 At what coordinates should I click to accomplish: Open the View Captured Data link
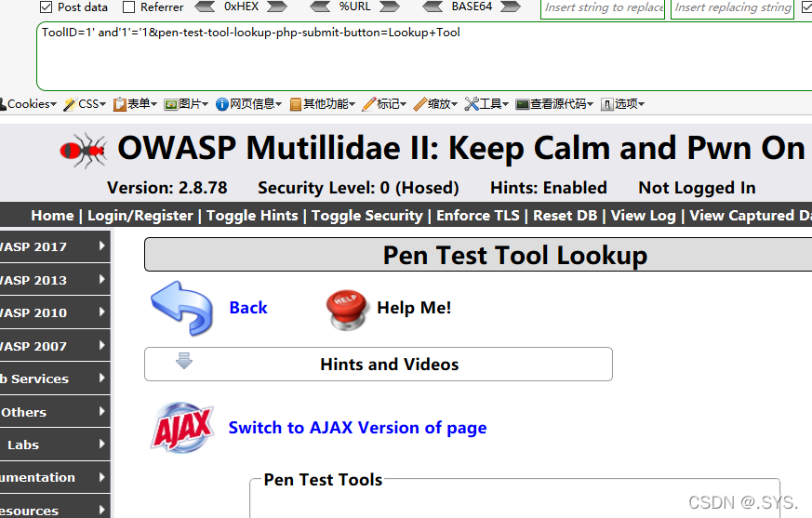(x=751, y=215)
